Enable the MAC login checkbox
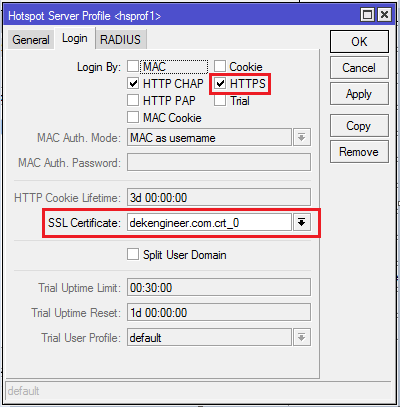Viewport: 400px width, 407px height. coord(133,66)
